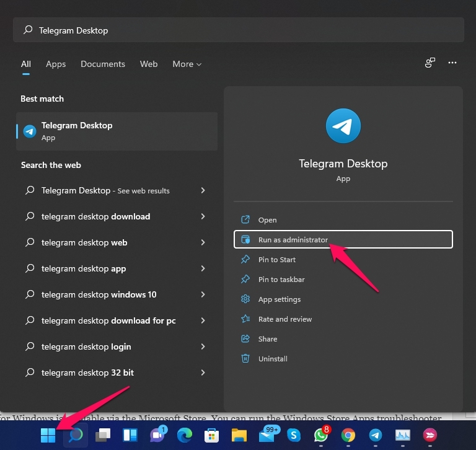Screen dimensions: 476x450
Task: Open the Mail app with 99+ badge
Action: pos(268,435)
